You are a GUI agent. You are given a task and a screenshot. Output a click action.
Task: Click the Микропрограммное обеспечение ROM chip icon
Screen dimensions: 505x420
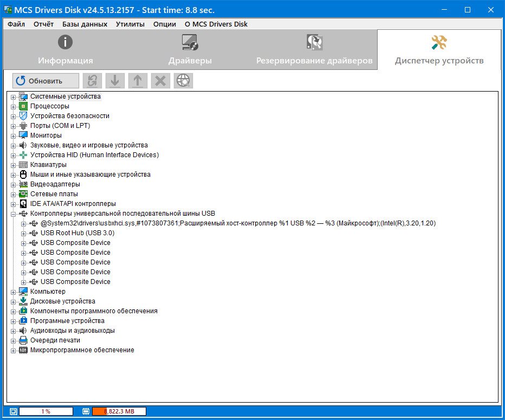[23, 350]
